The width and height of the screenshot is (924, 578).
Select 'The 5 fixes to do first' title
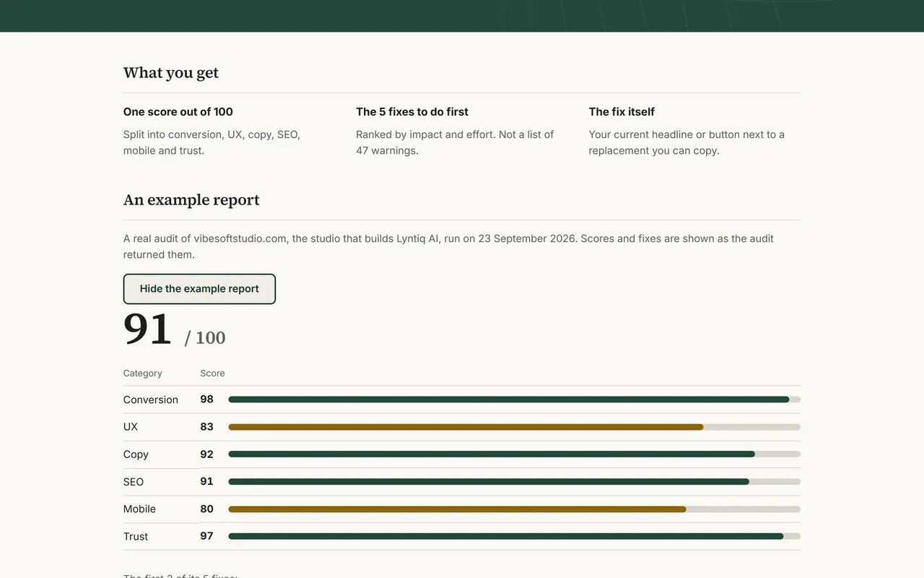pos(412,112)
